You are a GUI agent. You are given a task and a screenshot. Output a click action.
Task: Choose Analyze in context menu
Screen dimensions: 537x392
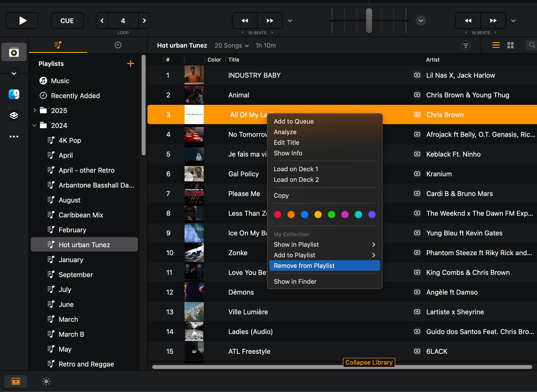[324, 132]
